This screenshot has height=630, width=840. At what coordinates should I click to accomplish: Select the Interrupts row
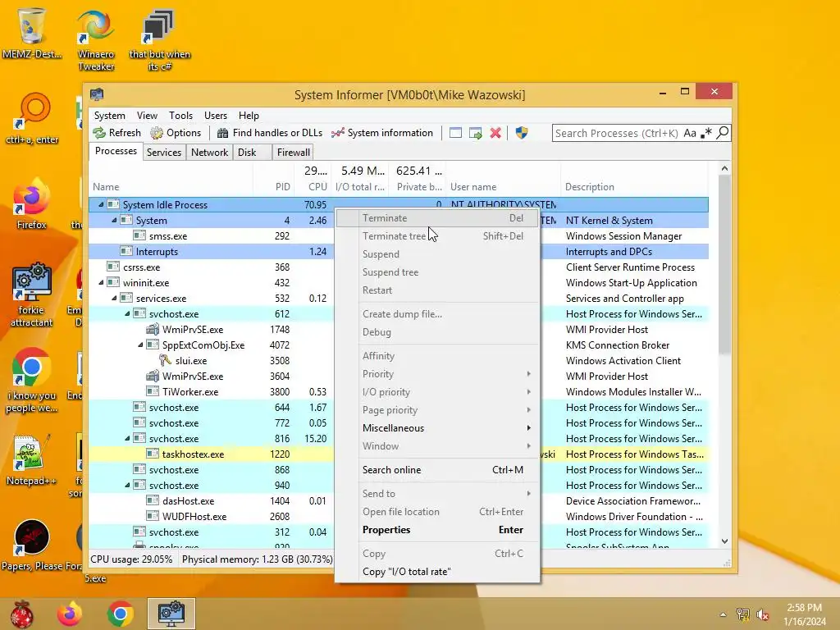coord(398,252)
